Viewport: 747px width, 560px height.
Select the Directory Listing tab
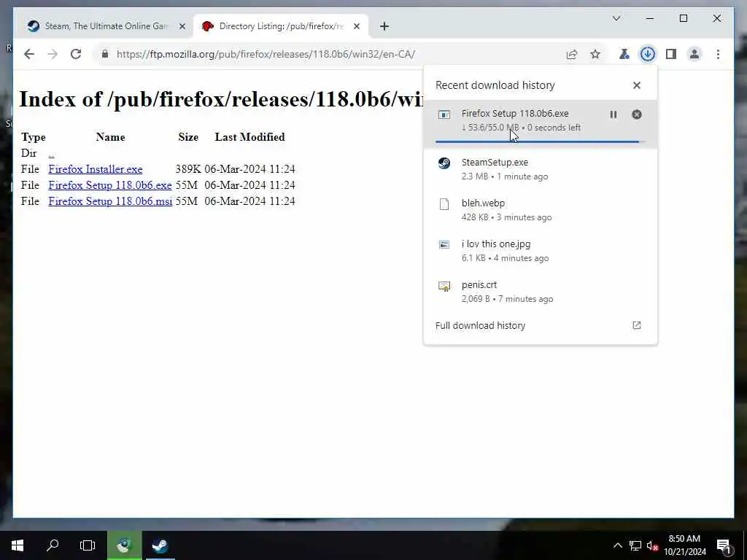[x=280, y=26]
